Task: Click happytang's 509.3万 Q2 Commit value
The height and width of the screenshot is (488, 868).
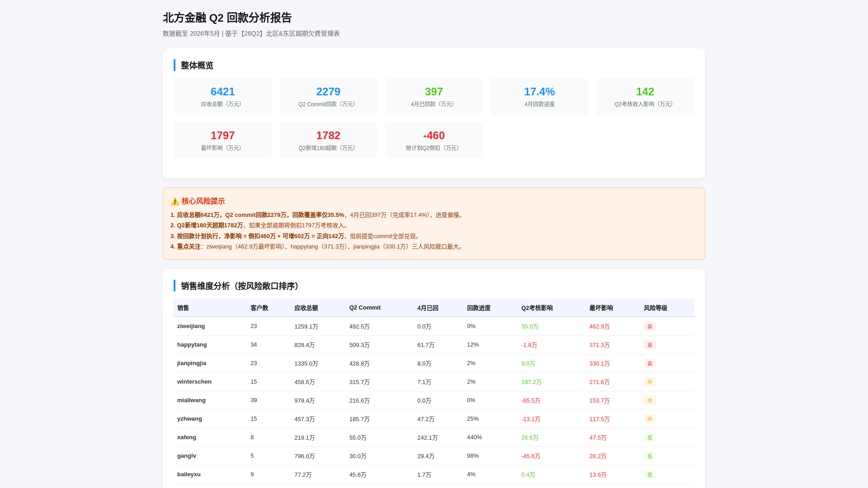Action: click(359, 345)
